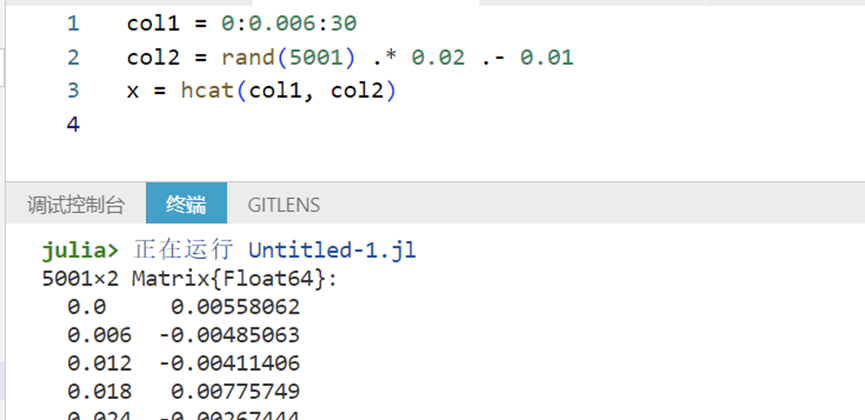Click the hcat(col1, col2) expression on line 3
Image resolution: width=865 pixels, height=420 pixels.
(x=289, y=91)
